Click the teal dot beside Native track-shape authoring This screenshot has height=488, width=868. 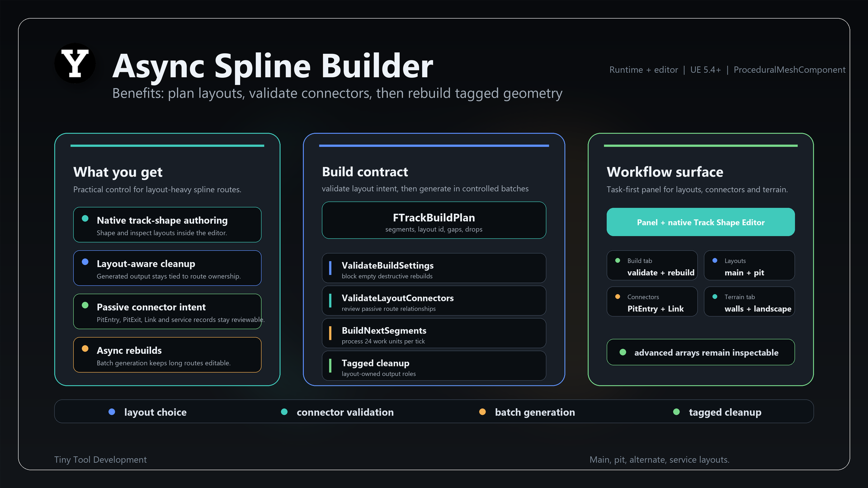tap(85, 219)
